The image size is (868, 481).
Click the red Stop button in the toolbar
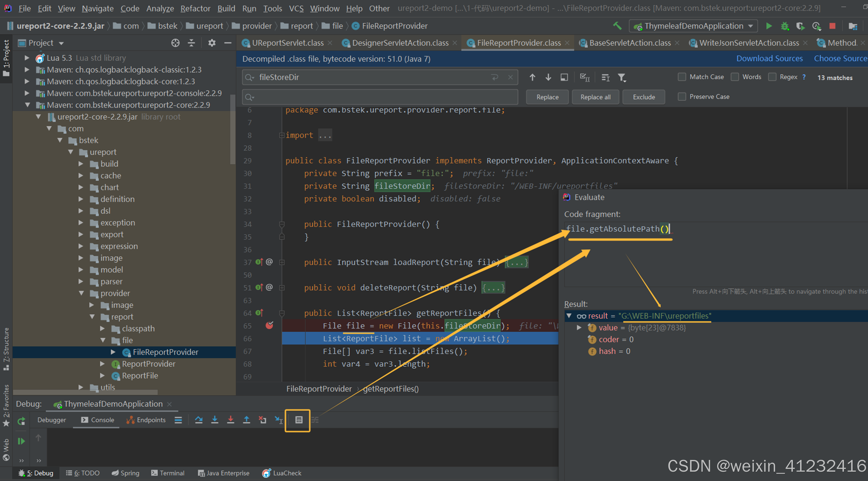[x=832, y=26]
